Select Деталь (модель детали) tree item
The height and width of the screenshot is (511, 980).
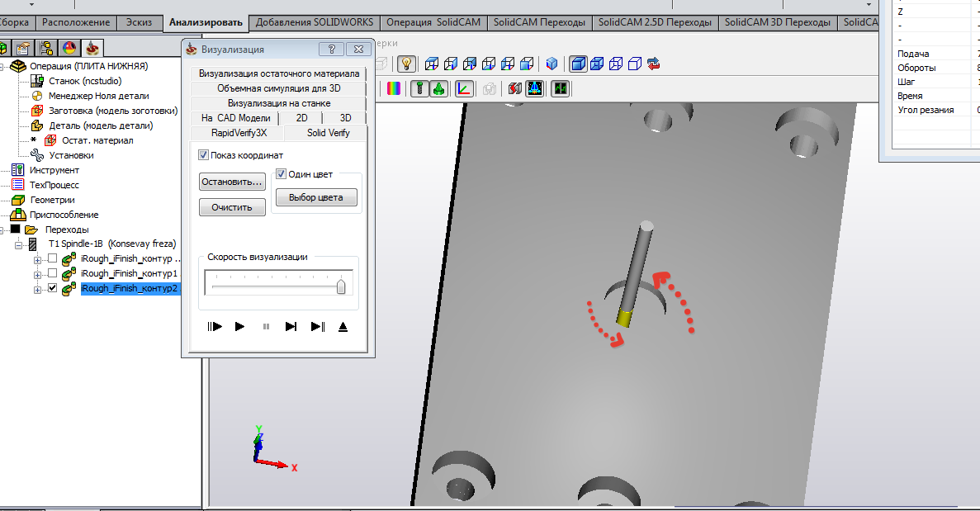(x=102, y=125)
